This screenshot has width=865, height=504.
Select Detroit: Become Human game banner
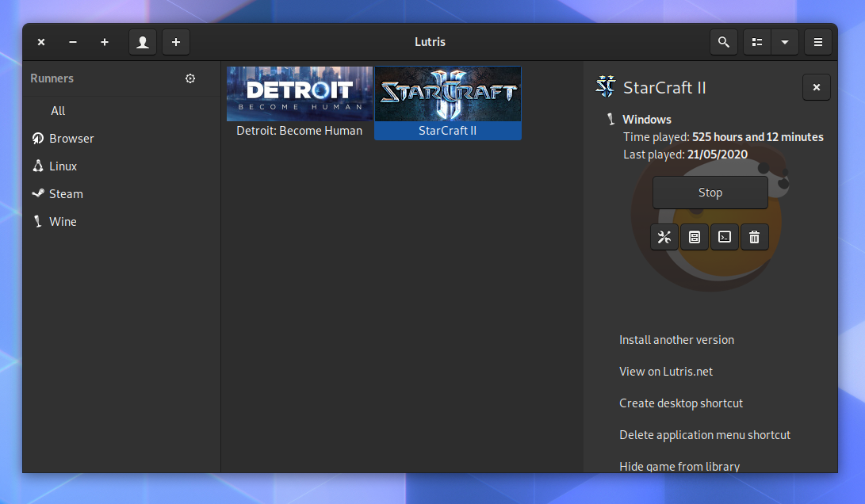pos(300,94)
